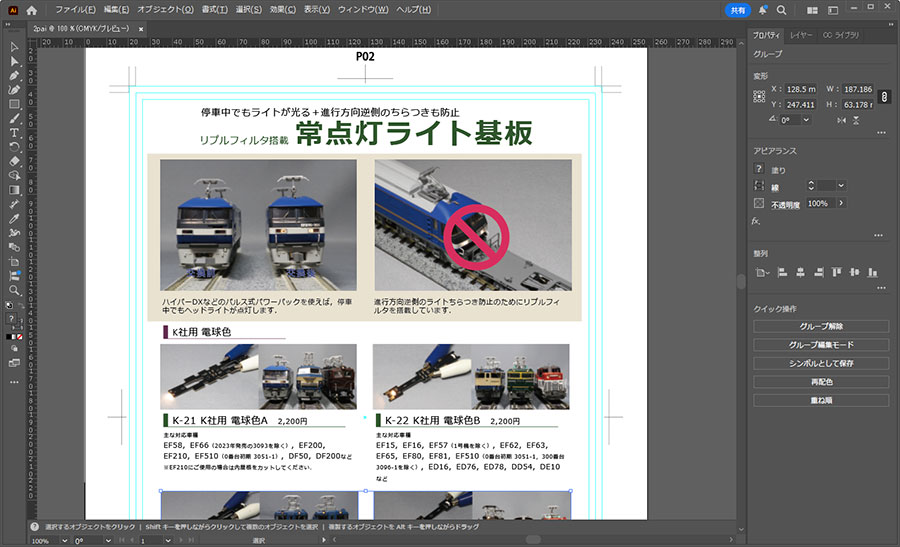Open the ファイル(F) menu
The image size is (900, 547).
pyautogui.click(x=75, y=10)
